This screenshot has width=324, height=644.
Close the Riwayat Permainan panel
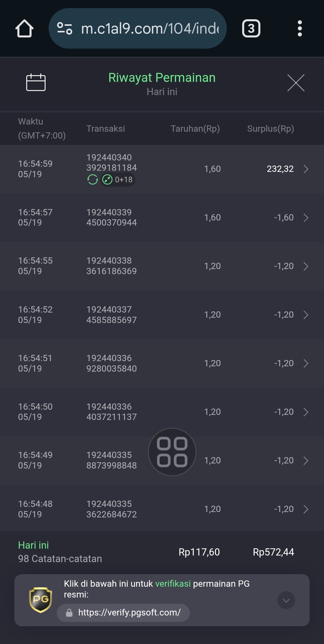click(x=296, y=82)
